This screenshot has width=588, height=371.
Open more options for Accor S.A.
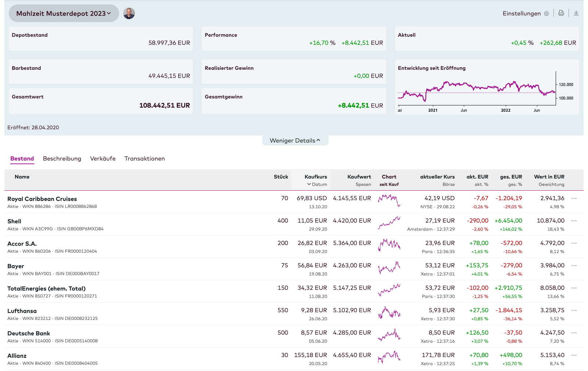tap(574, 243)
